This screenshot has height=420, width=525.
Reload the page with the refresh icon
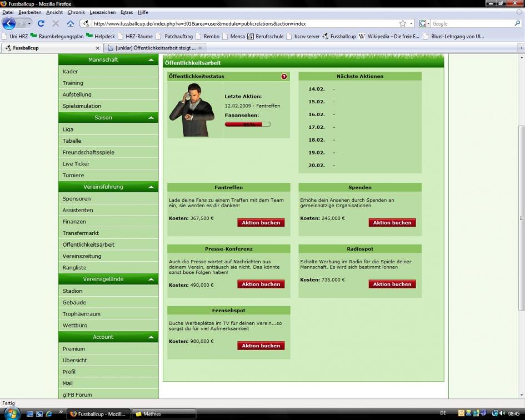pos(41,24)
